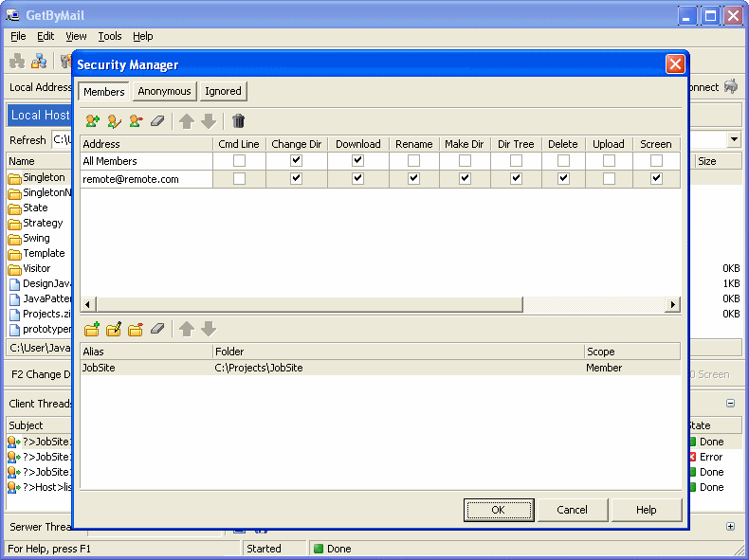Select the C:\Projects\JobSite folder cell

pyautogui.click(x=398, y=368)
